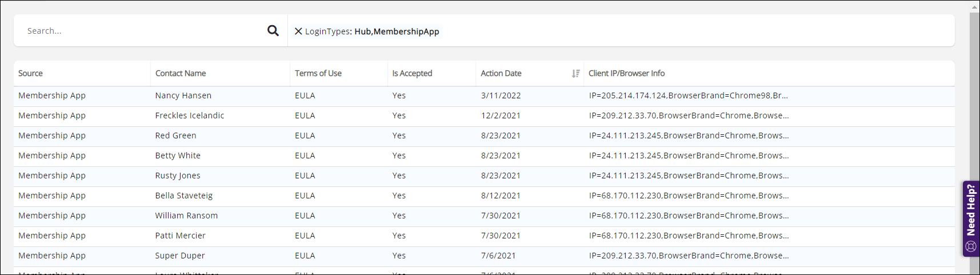The image size is (980, 275).
Task: Sort by the Contact Name column header
Action: click(181, 74)
